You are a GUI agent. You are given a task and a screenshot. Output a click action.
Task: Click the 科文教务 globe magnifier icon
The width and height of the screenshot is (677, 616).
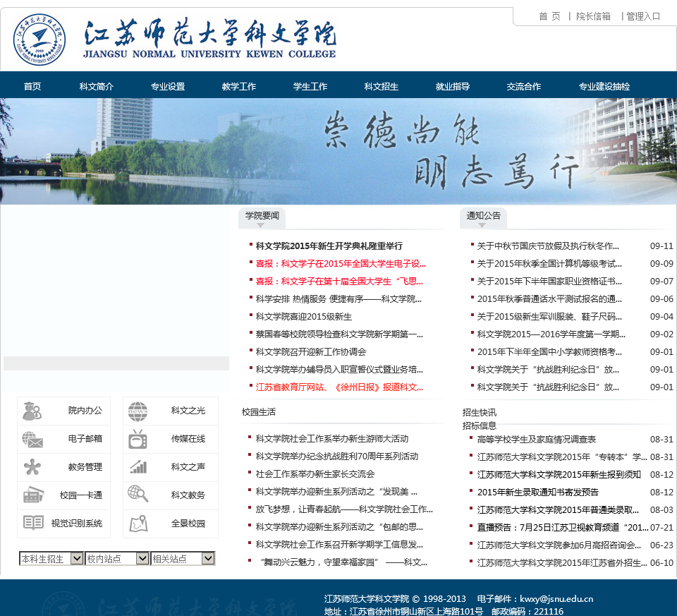138,494
